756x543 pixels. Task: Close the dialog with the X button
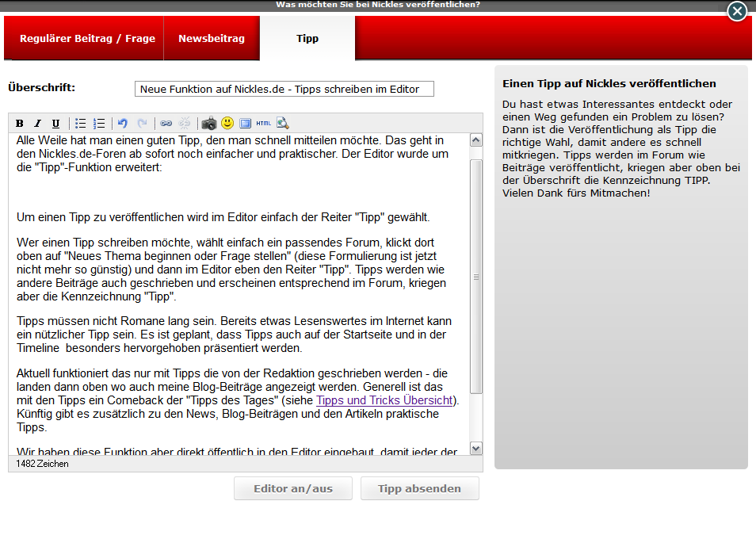tap(737, 11)
